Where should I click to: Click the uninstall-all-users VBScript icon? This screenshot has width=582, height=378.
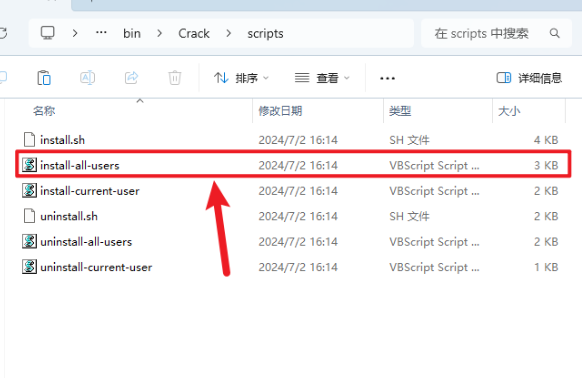pyautogui.click(x=29, y=241)
